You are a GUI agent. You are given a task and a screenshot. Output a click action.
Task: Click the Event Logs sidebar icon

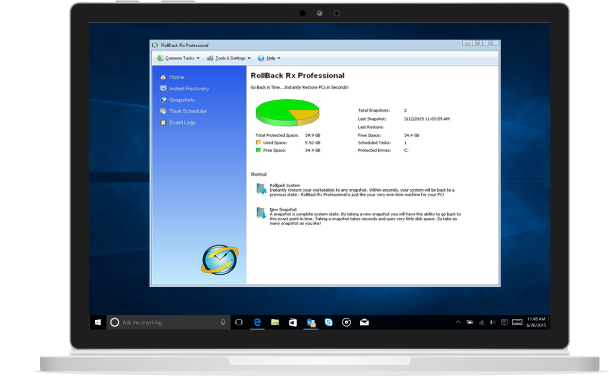pyautogui.click(x=163, y=122)
